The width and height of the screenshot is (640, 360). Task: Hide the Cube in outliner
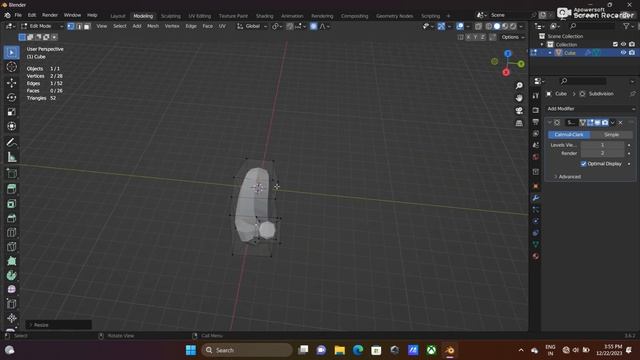point(623,53)
